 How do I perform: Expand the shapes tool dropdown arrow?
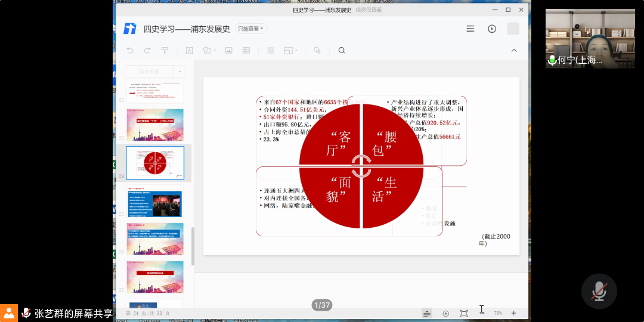pyautogui.click(x=215, y=51)
